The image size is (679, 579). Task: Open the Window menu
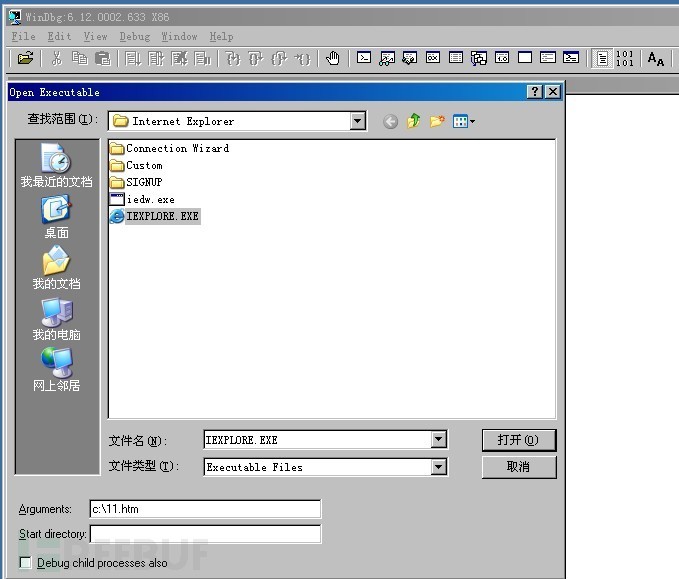tap(179, 36)
